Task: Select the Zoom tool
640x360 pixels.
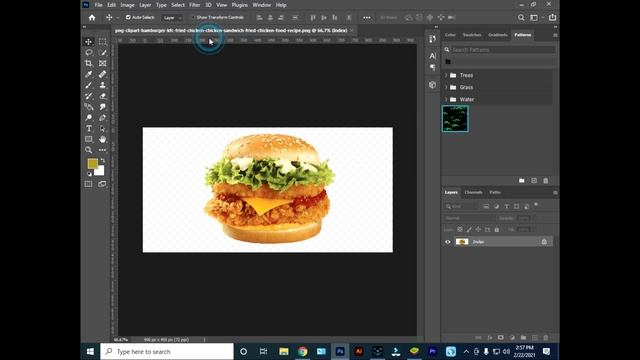Action: 89,150
